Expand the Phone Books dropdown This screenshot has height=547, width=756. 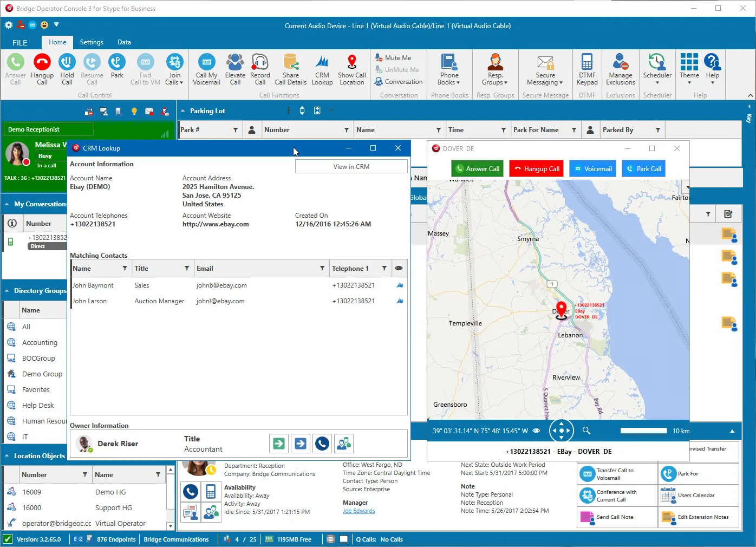449,69
